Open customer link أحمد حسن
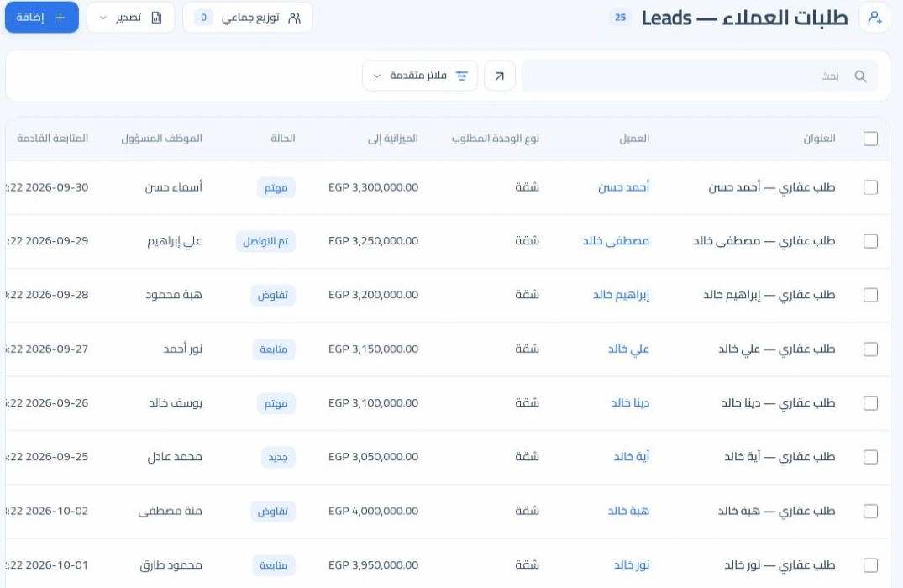Screen dimensions: 903x588 pyautogui.click(x=623, y=187)
